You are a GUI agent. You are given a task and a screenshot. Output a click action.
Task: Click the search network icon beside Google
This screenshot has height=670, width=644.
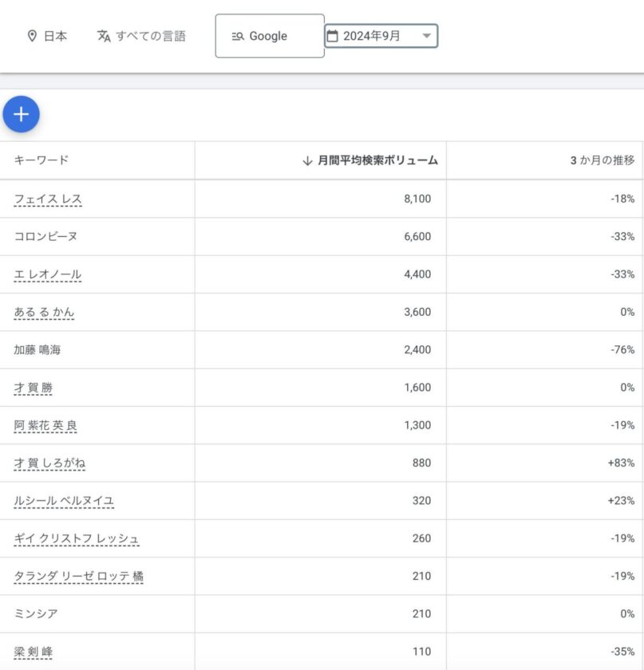click(238, 37)
